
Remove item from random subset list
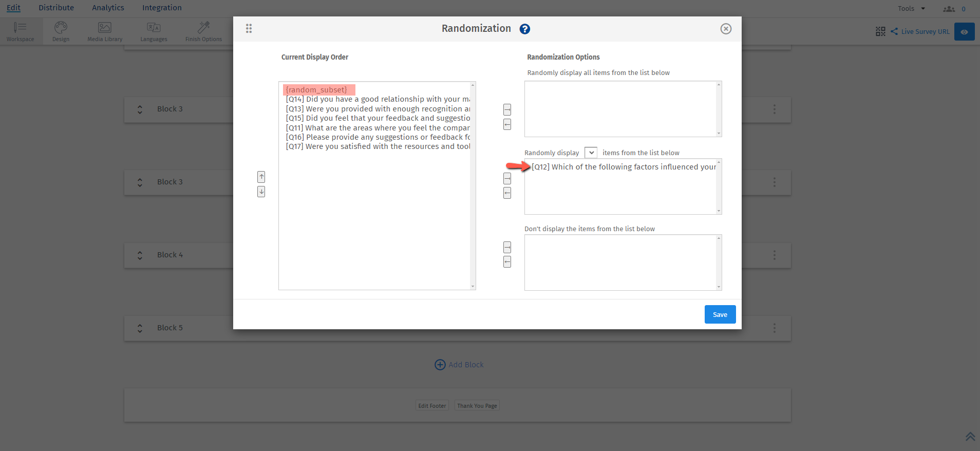click(507, 193)
